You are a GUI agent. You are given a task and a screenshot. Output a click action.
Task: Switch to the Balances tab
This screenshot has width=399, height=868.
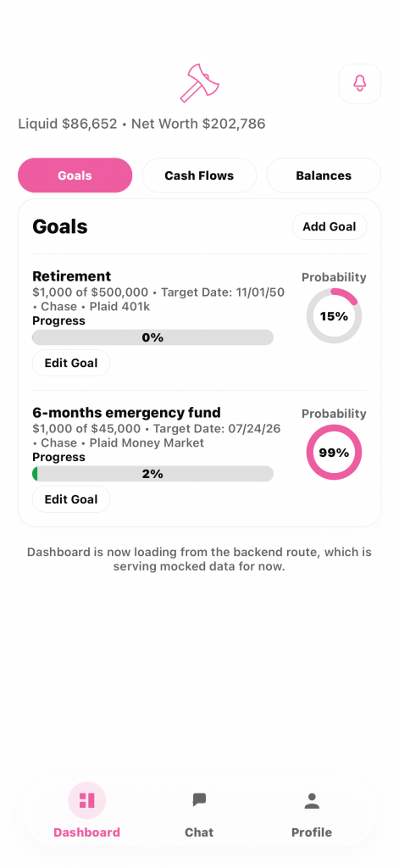(x=324, y=175)
